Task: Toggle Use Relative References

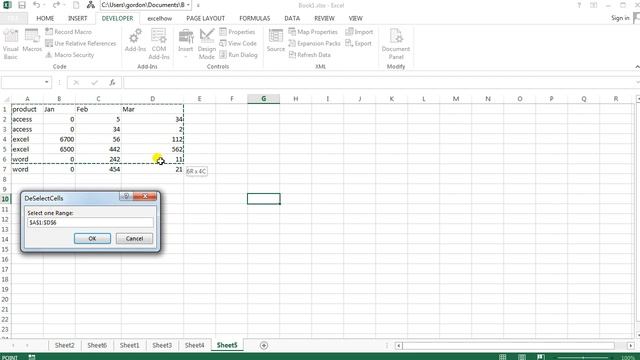Action: 80,43
